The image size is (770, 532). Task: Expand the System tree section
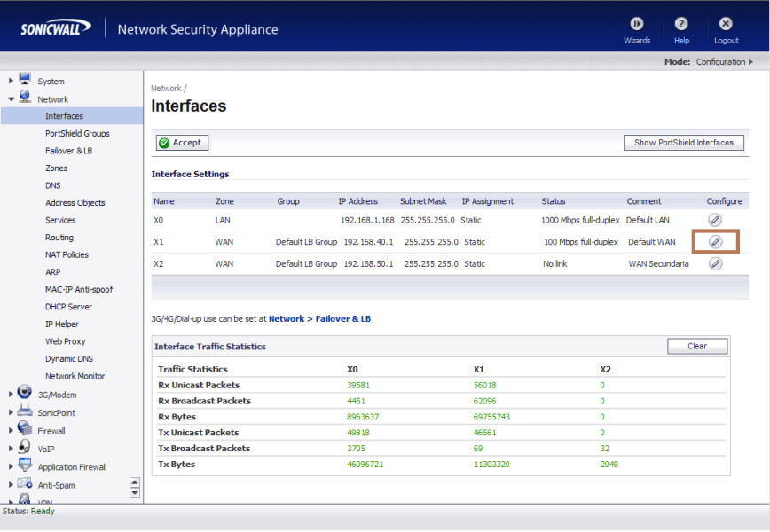pos(12,82)
